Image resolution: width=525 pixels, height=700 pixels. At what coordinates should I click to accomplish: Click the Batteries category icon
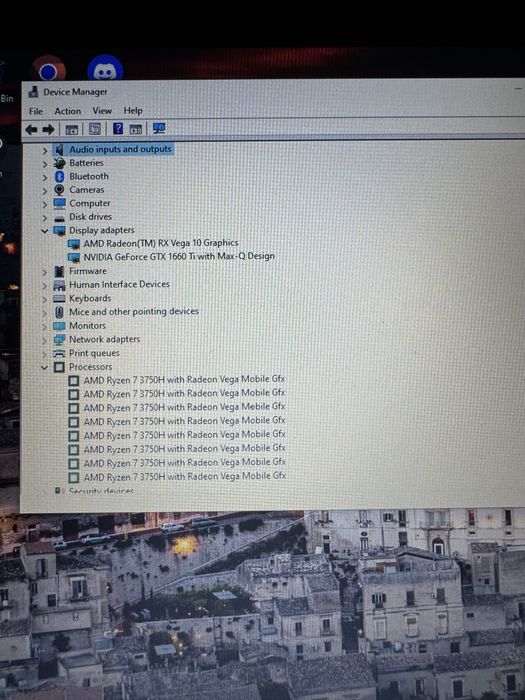click(x=59, y=163)
